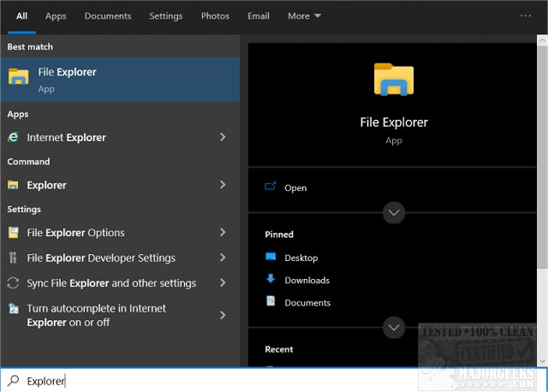Click the large File Explorer icon in preview

pyautogui.click(x=394, y=80)
